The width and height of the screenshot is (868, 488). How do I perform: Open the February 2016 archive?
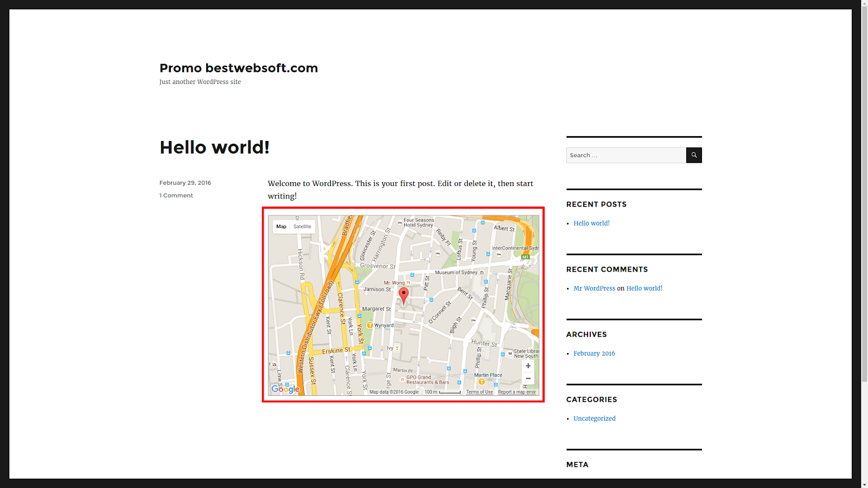pyautogui.click(x=594, y=354)
